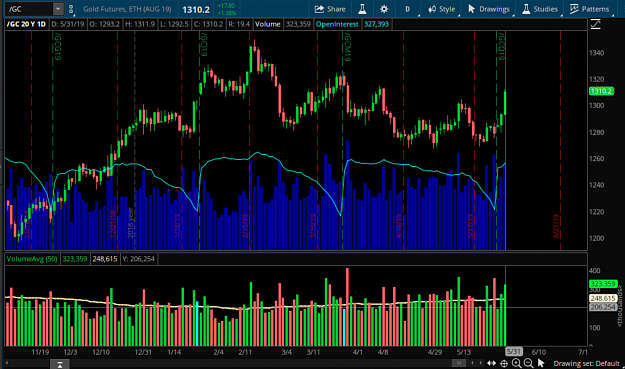Activate the crosshair target icon
Image resolution: width=625 pixels, height=369 pixels.
[504, 363]
